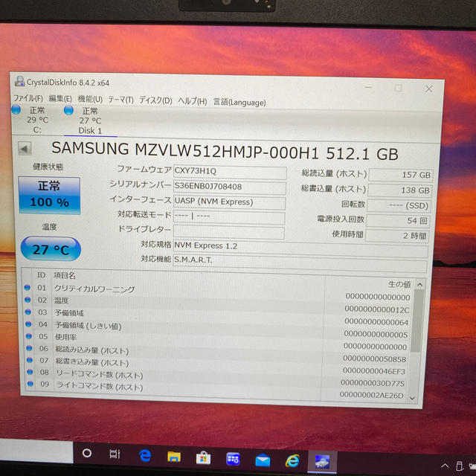Click the status dot for row 09
Viewport: 476px width, 476px height.
[x=30, y=384]
